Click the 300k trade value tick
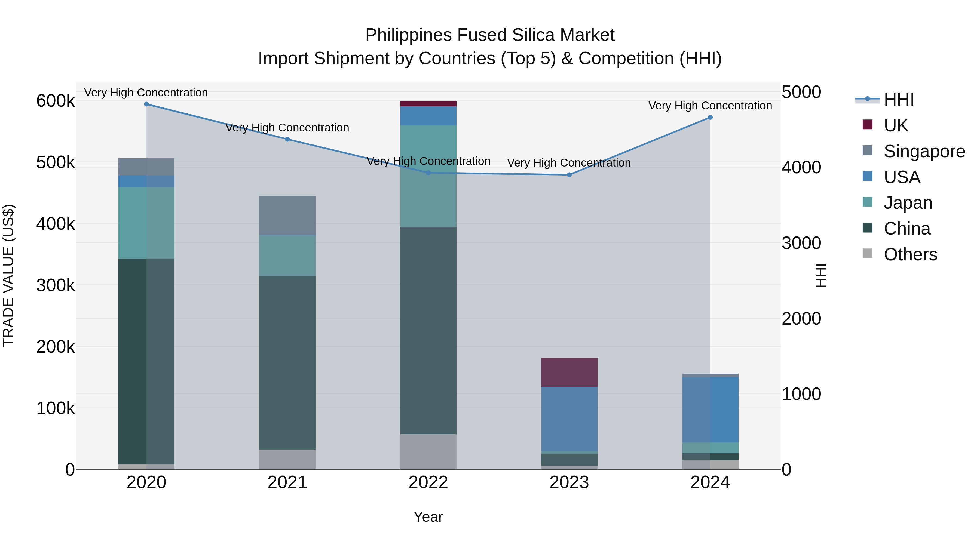 56,285
